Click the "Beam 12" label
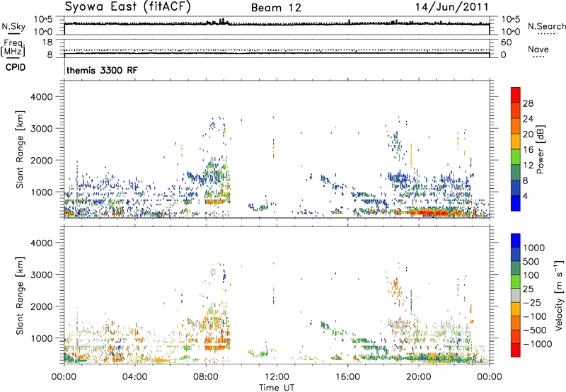Screen dimensions: 566x392 tap(276, 8)
